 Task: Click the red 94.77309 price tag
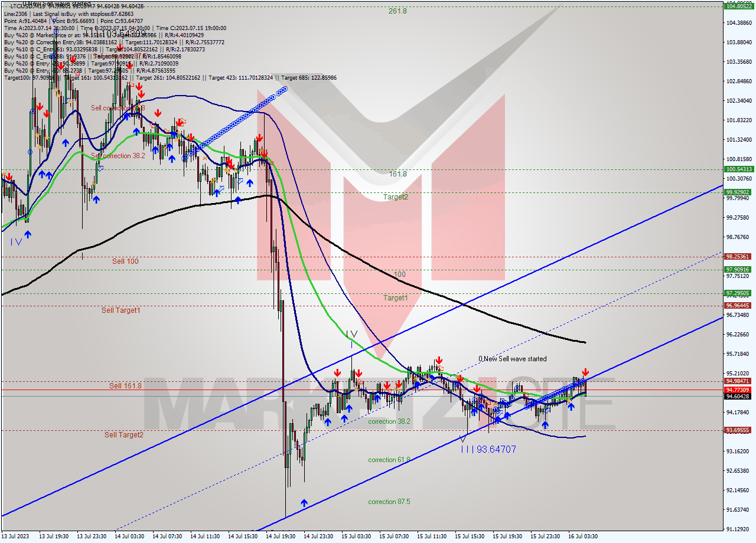738,390
